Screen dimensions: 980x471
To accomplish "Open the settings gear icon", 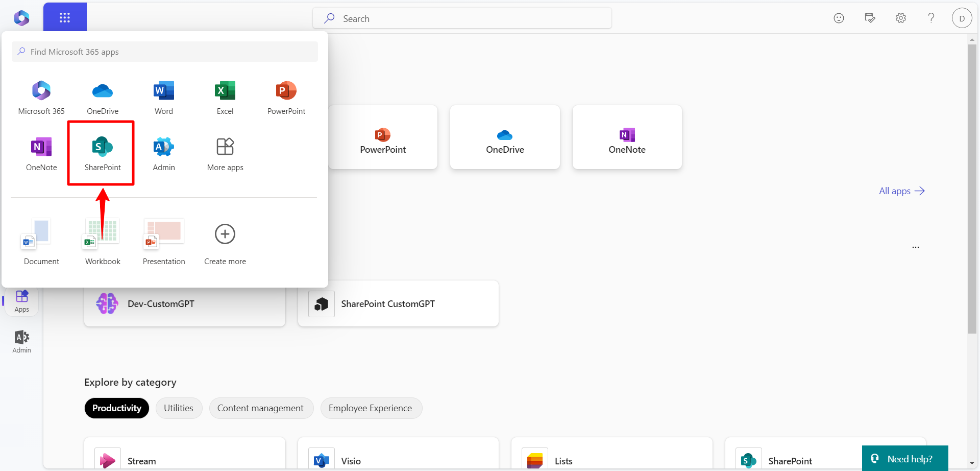I will [901, 18].
